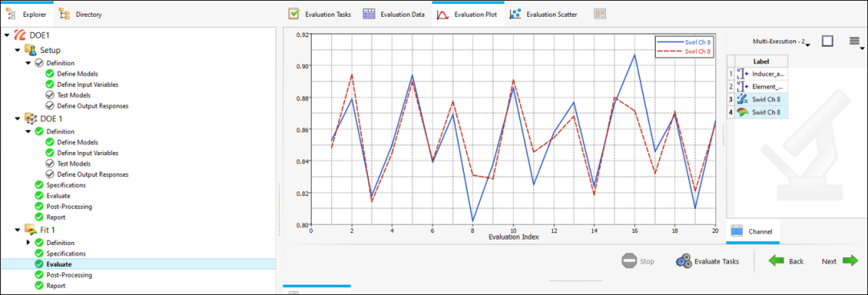The height and width of the screenshot is (295, 868).
Task: Switch to the Directory tab
Action: click(81, 14)
